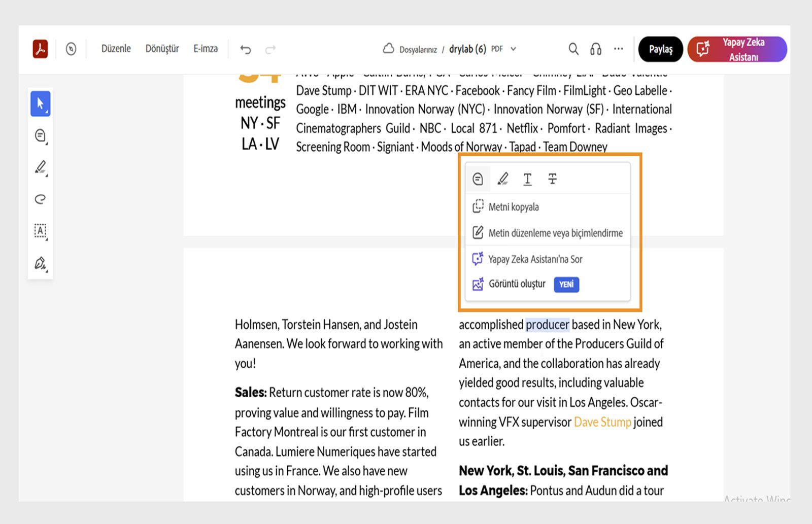Click the Paylaş share button
This screenshot has width=812, height=524.
(660, 49)
